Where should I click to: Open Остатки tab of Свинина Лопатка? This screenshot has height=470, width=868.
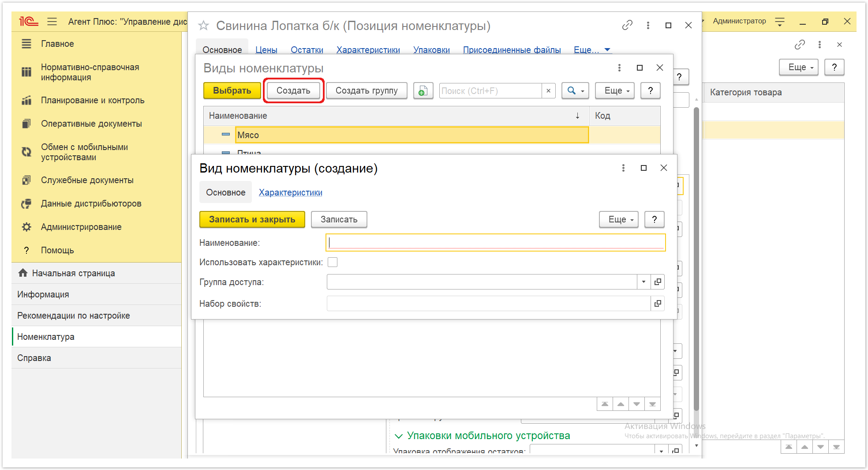click(x=307, y=50)
